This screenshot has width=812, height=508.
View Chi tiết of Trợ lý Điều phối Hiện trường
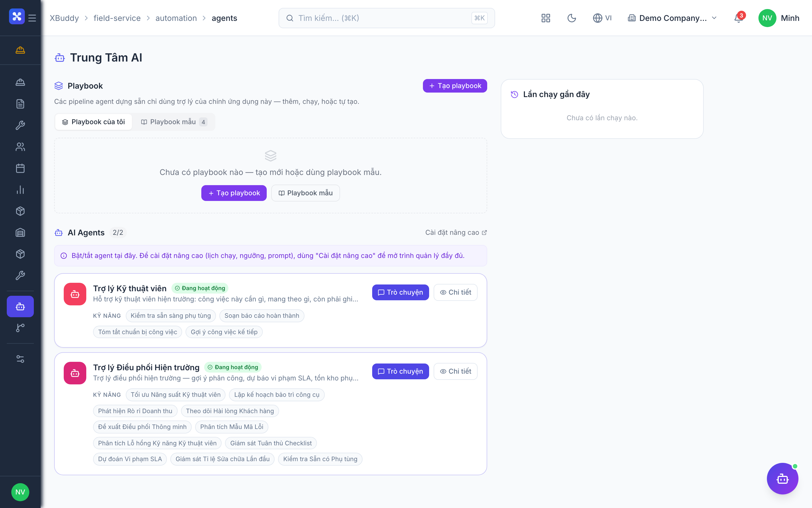click(x=455, y=371)
